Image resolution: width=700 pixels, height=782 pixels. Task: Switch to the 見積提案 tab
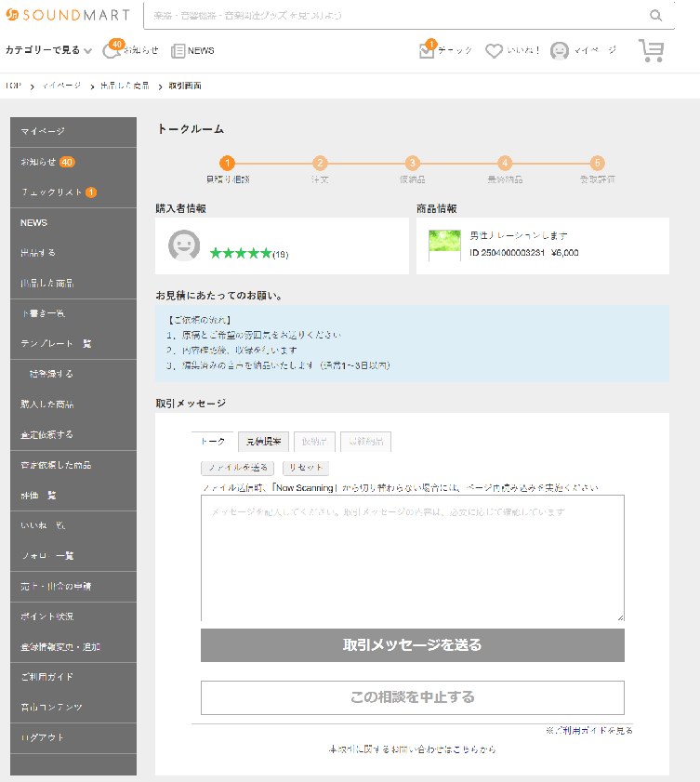click(x=264, y=442)
